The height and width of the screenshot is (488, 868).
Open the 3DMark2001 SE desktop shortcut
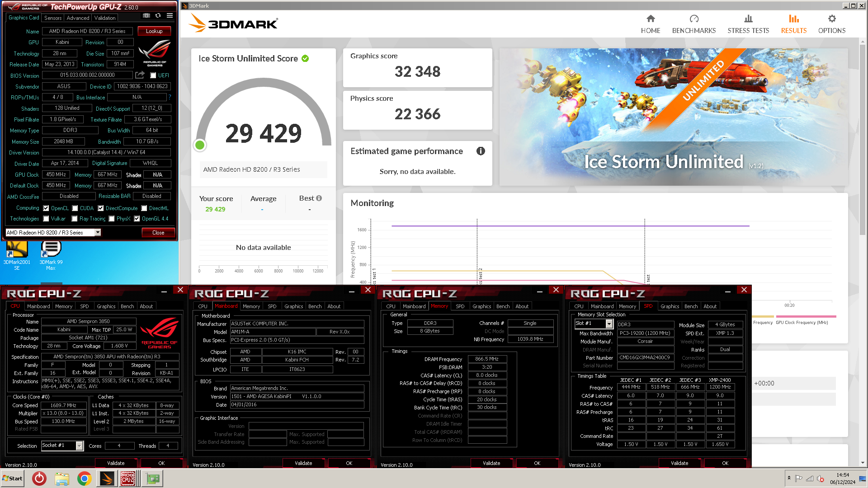17,255
